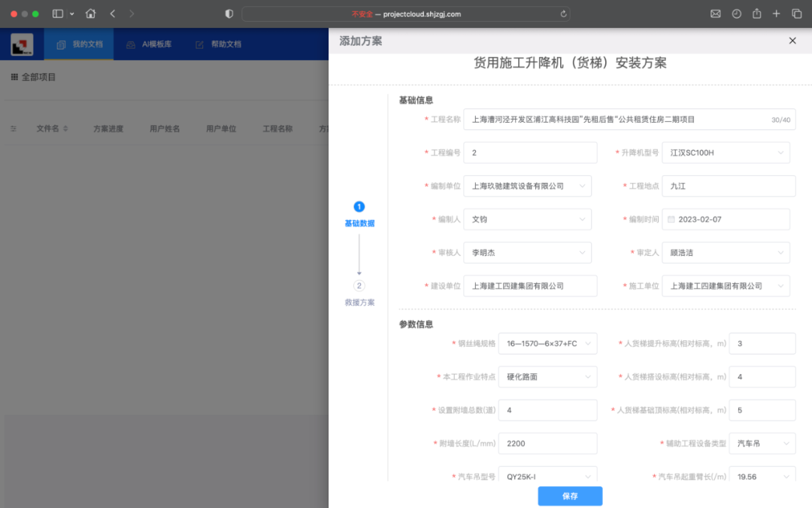This screenshot has height=508, width=812.
Task: Click the privacy shield icon
Action: (229, 14)
